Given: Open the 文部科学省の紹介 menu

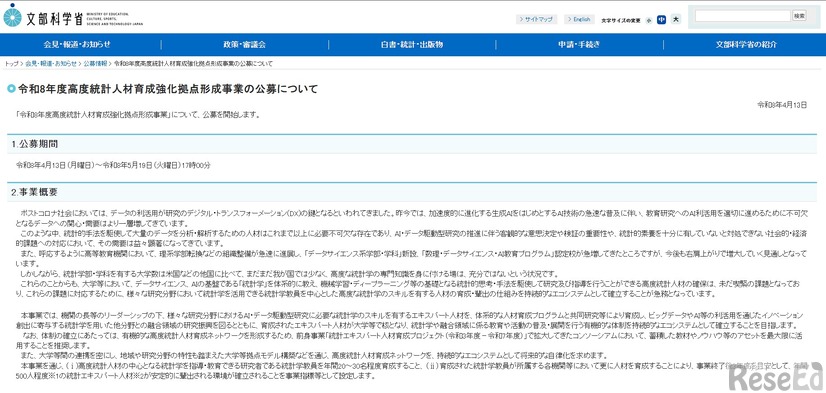Looking at the screenshot, I should pos(746,45).
